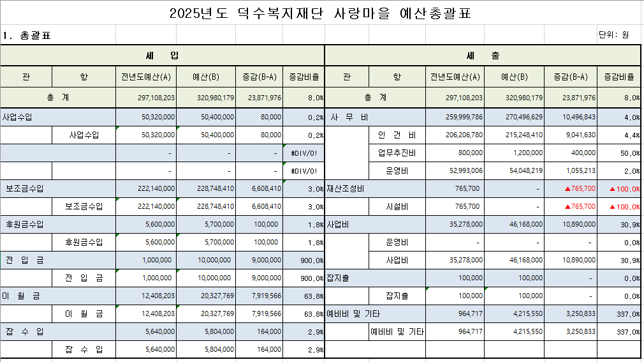Image resolution: width=644 pixels, height=362 pixels.
Task: Select the '재산조성비' category cell
Action: 349,189
